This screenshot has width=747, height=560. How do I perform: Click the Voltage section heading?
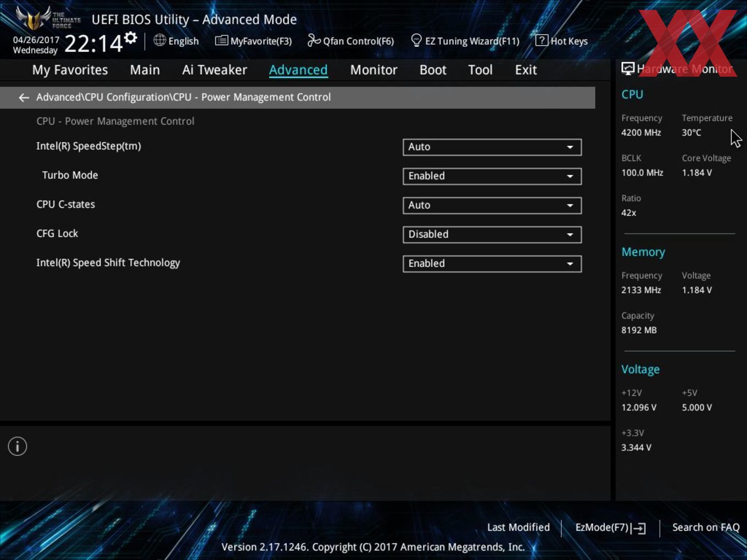pos(640,370)
